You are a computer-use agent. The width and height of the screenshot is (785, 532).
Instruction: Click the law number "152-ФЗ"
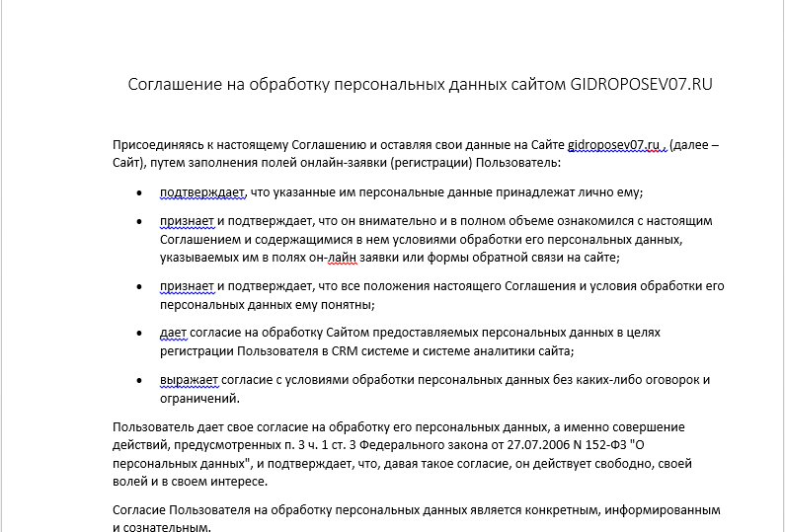[x=605, y=445]
